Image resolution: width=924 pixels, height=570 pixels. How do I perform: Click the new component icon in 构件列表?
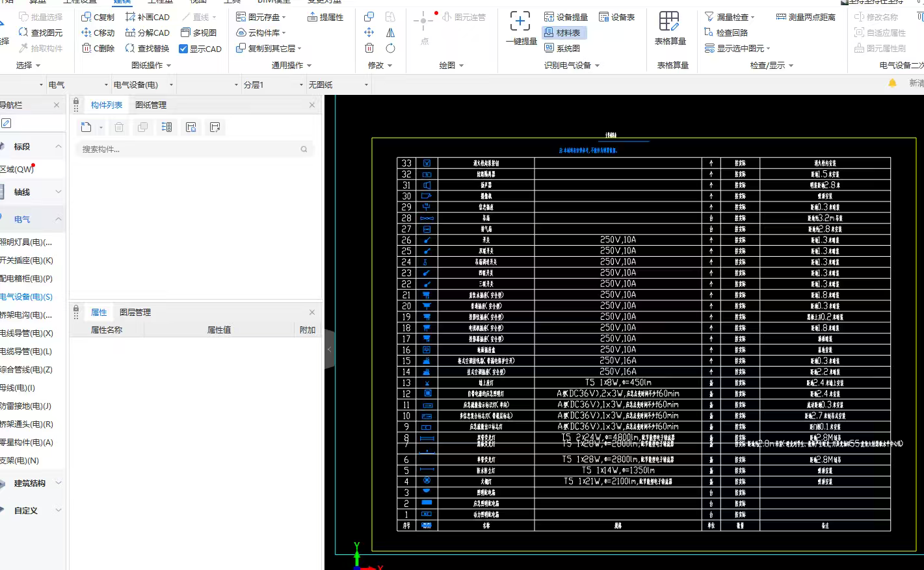[x=86, y=127]
